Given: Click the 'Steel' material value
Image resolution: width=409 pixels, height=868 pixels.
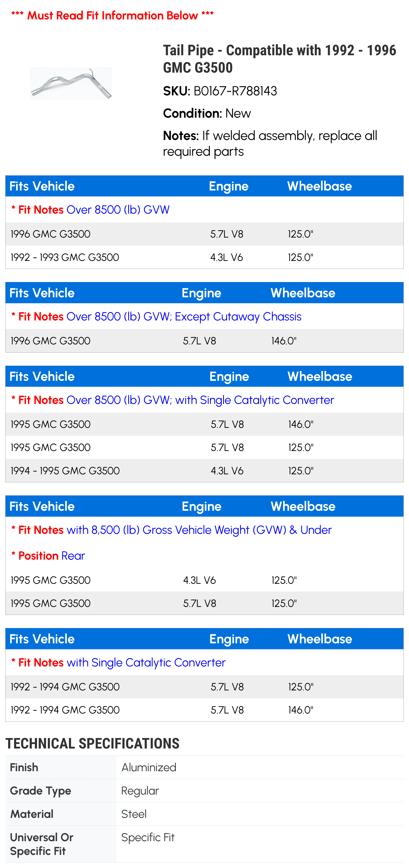Looking at the screenshot, I should [134, 814].
